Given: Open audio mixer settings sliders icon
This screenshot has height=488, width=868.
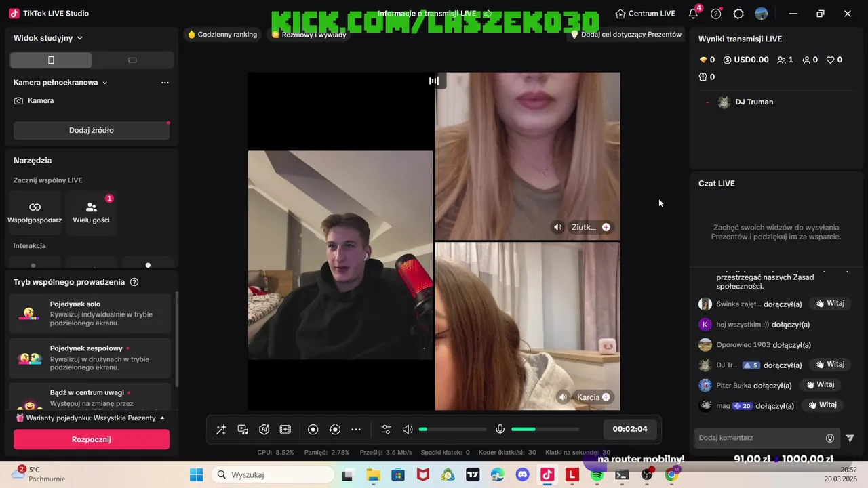Looking at the screenshot, I should pos(386,430).
